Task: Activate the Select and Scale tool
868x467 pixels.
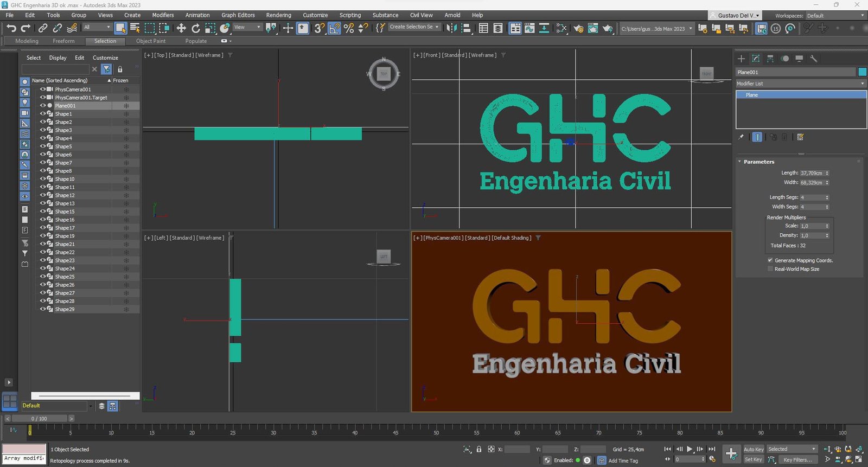Action: (x=210, y=28)
